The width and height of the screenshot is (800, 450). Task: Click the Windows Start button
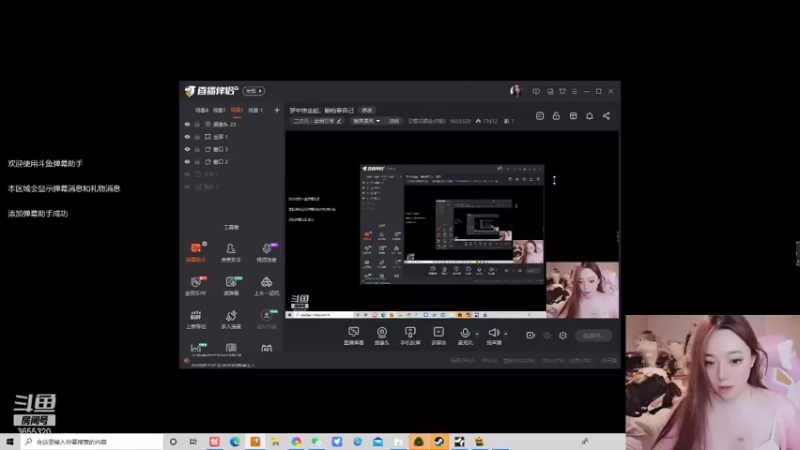point(10,442)
